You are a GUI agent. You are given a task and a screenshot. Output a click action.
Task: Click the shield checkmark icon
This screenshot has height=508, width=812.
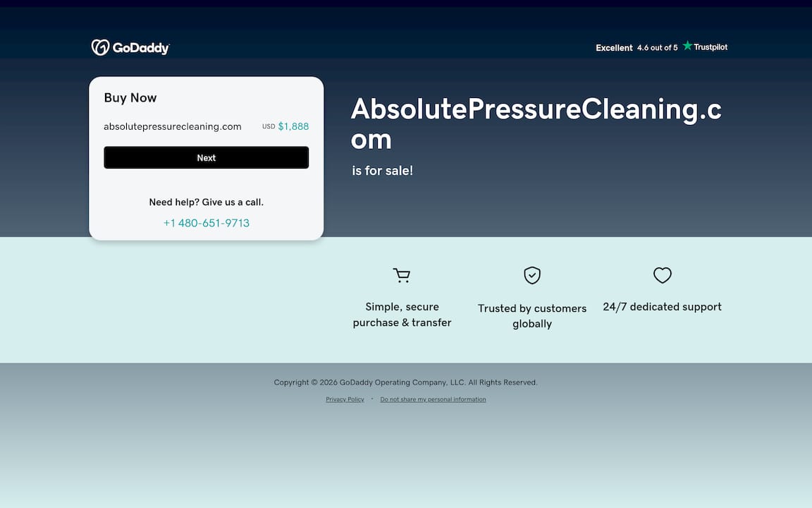coord(532,275)
